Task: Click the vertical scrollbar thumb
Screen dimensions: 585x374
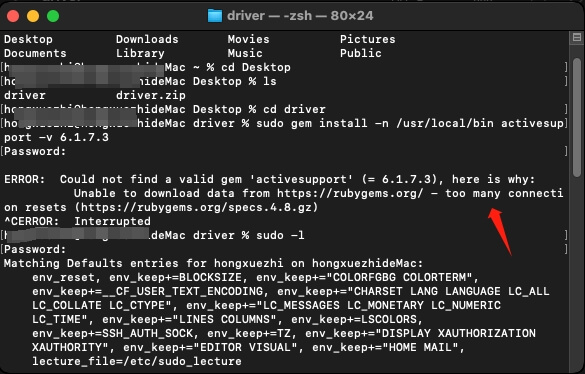Action: coord(577,117)
